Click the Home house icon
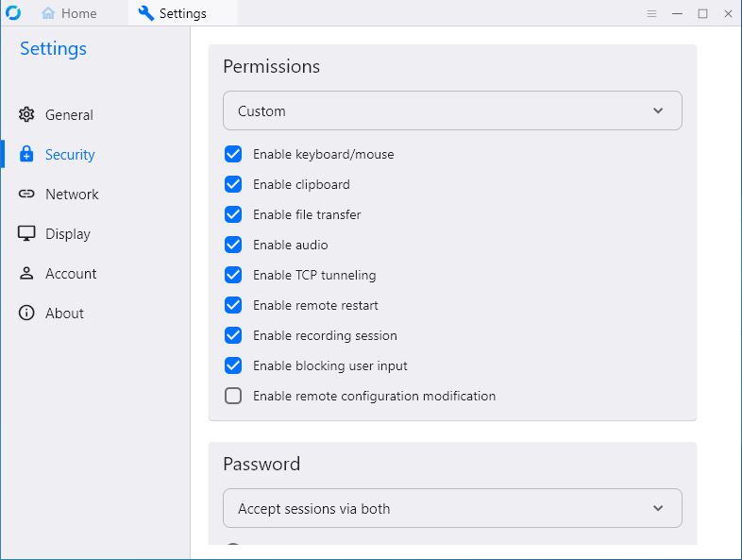Image resolution: width=742 pixels, height=560 pixels. pyautogui.click(x=48, y=13)
